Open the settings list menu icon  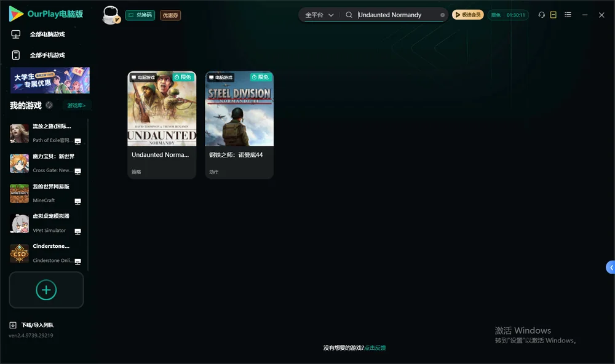568,15
